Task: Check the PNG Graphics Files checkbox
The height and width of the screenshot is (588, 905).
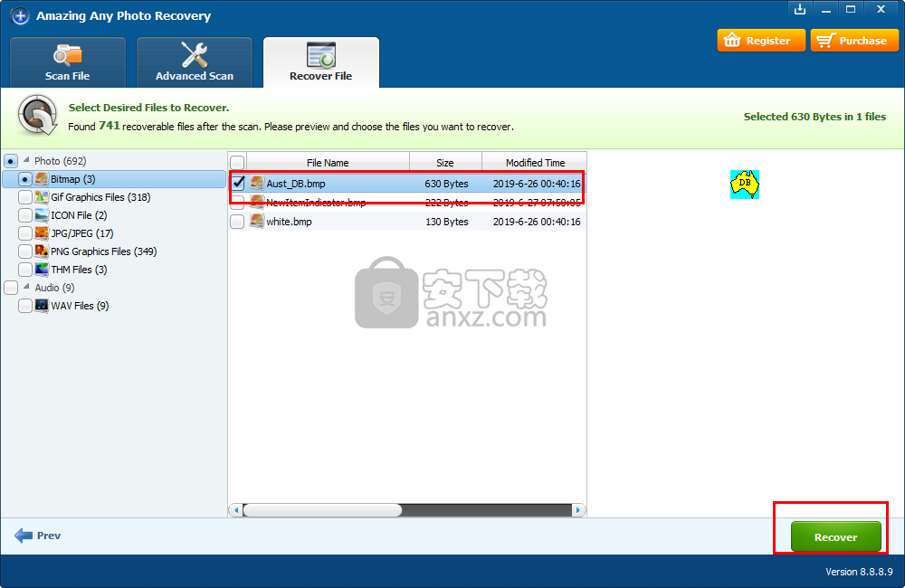Action: point(24,251)
